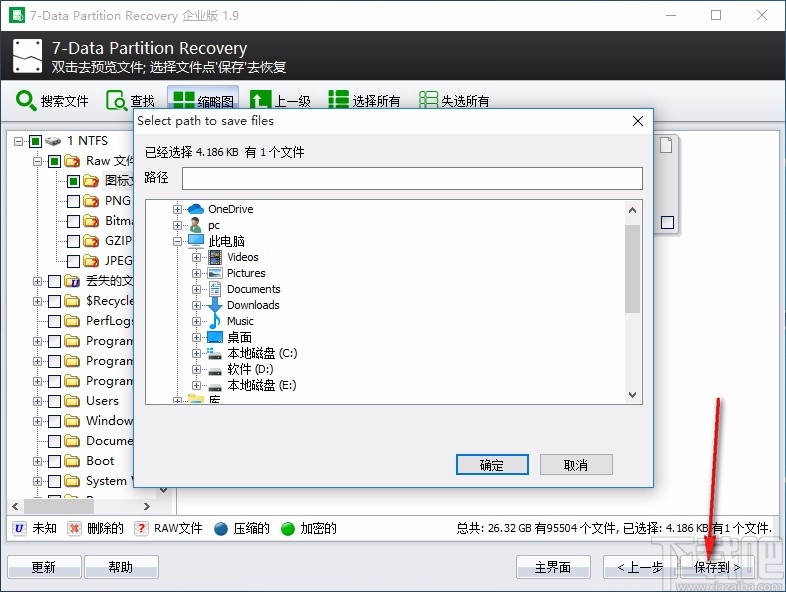Click the 压缩的 blue legend icon
The height and width of the screenshot is (592, 786).
221,528
